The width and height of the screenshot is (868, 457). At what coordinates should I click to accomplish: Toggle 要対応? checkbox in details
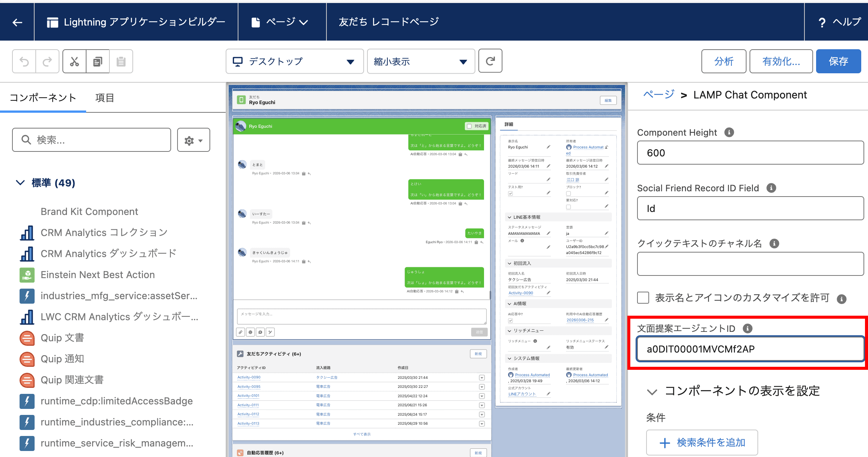(568, 207)
